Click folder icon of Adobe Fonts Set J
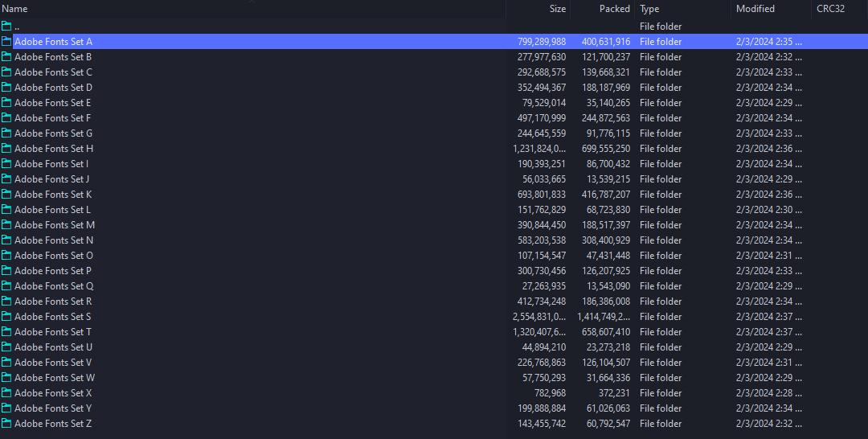The height and width of the screenshot is (439, 868). point(6,178)
